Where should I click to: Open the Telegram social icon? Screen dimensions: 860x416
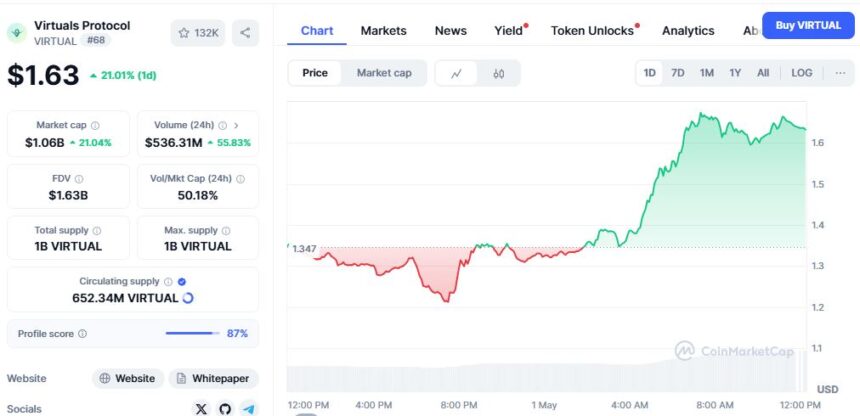coord(248,409)
